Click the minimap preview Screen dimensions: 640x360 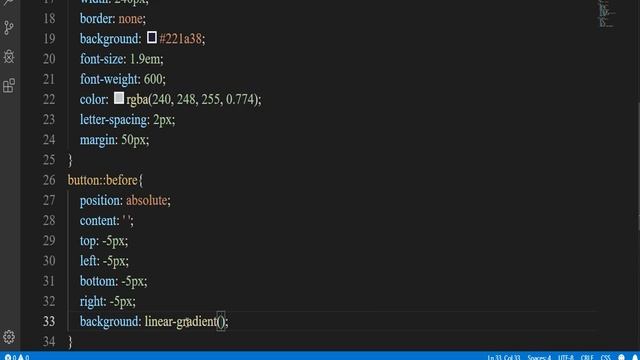(x=606, y=14)
